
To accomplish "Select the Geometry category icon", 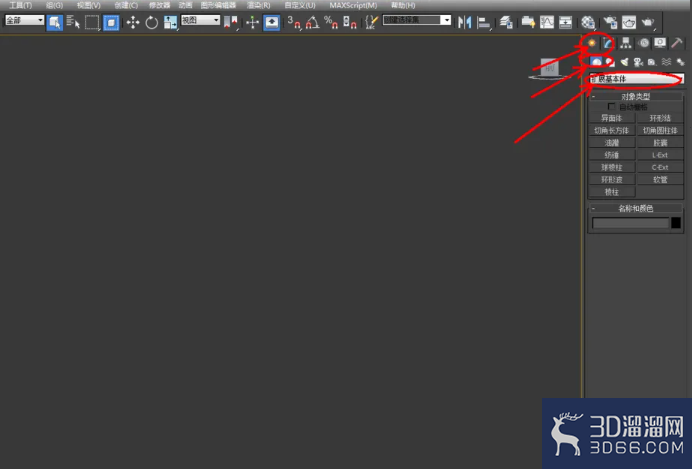I will point(596,62).
